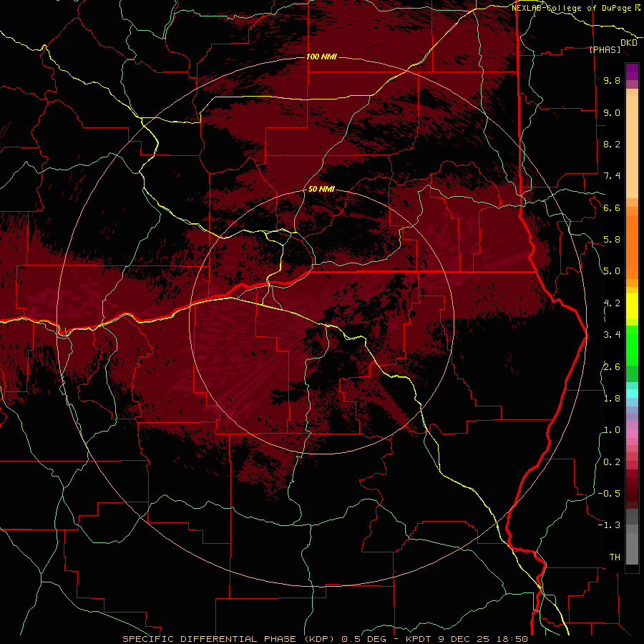644x644 pixels.
Task: Select the yellow segment of the color bar
Action: [x=632, y=306]
